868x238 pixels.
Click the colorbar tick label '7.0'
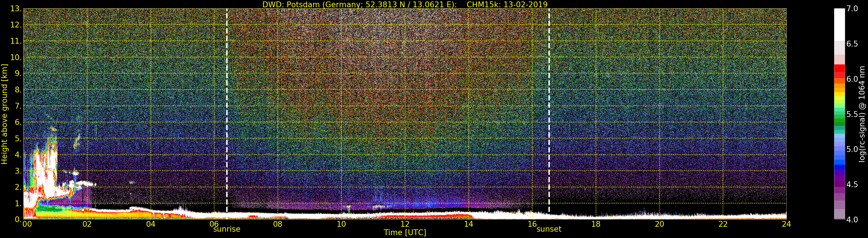coord(852,9)
